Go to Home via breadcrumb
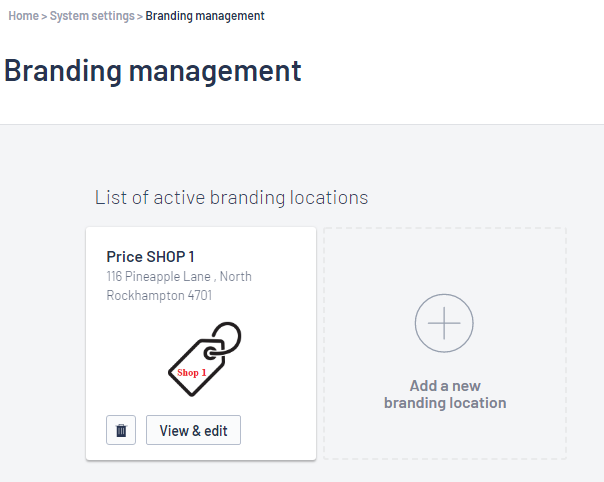The height and width of the screenshot is (482, 604). (x=23, y=16)
